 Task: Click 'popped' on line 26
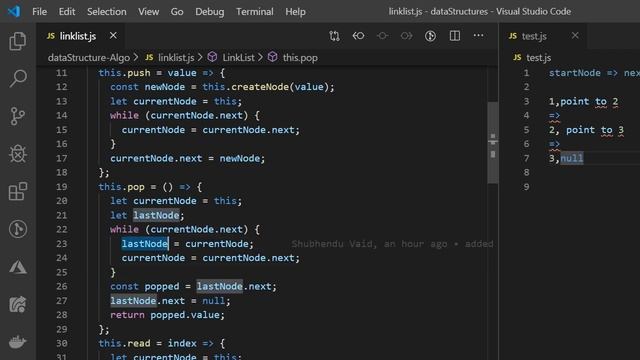coord(162,287)
